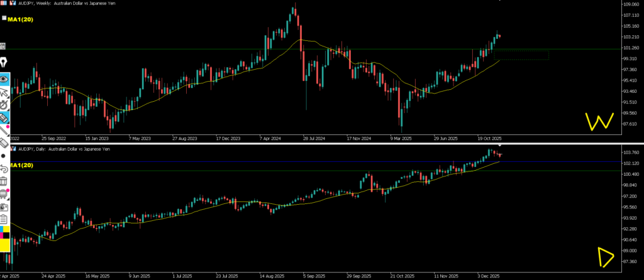
Task: Click the undo arrow icon
Action: point(4,169)
